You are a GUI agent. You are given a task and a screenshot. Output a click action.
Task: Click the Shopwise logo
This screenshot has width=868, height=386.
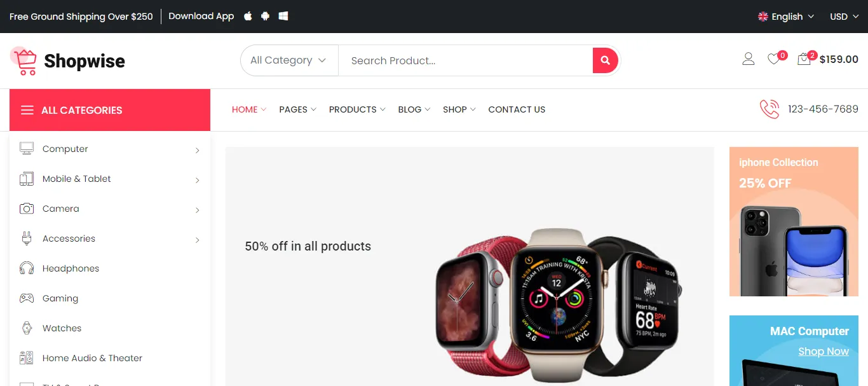pyautogui.click(x=67, y=61)
